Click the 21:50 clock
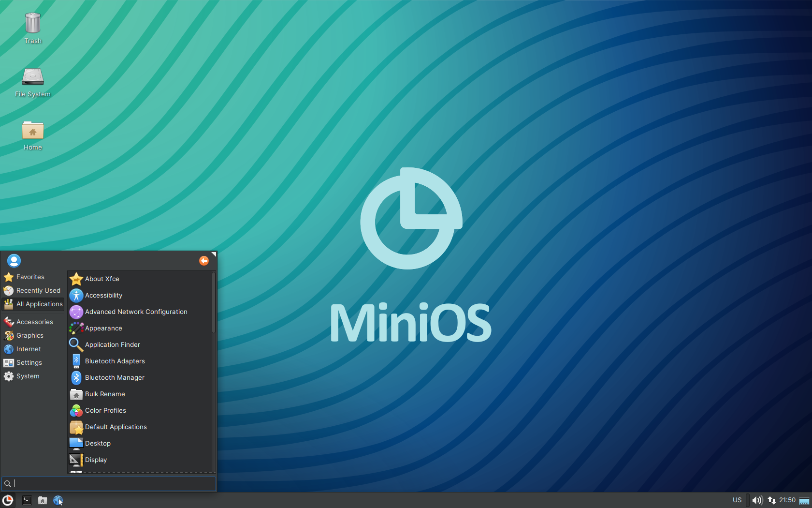Screen dimensions: 812x508 click(787, 500)
